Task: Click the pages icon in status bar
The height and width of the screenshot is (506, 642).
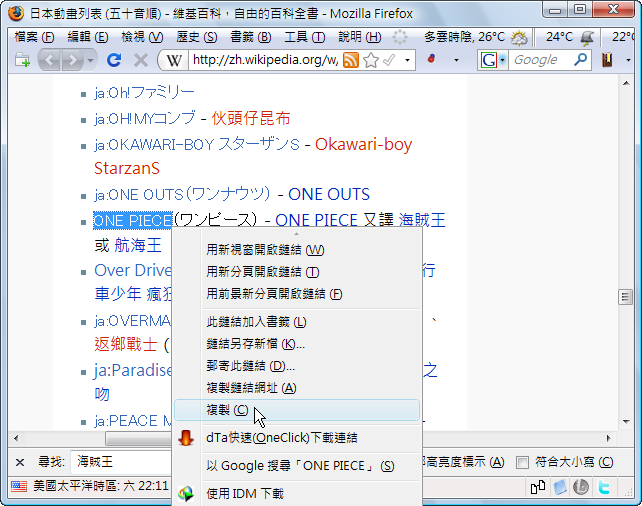Action: tap(538, 487)
